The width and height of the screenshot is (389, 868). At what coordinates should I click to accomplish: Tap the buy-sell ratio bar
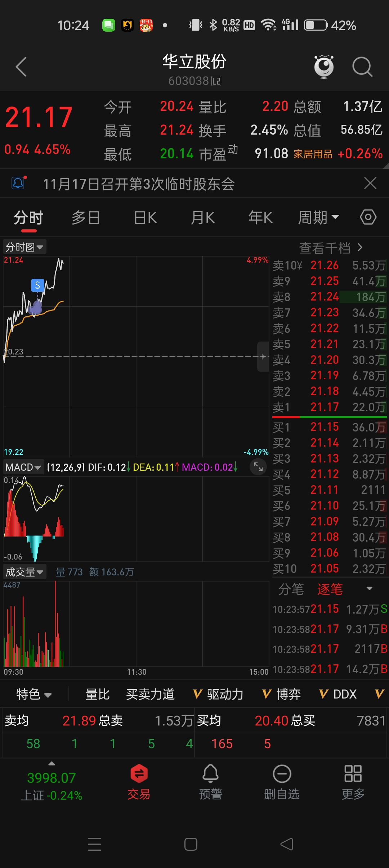pyautogui.click(x=329, y=417)
